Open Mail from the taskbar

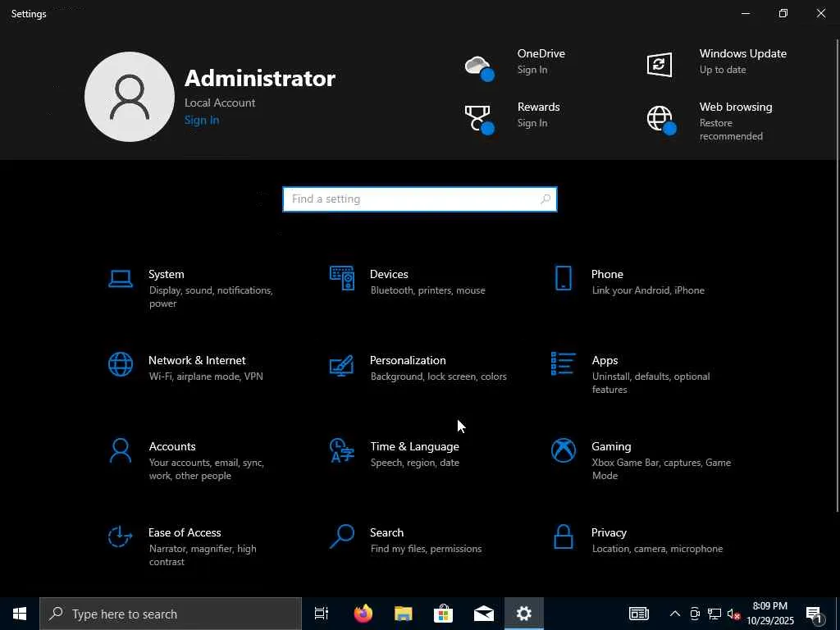[x=484, y=614]
